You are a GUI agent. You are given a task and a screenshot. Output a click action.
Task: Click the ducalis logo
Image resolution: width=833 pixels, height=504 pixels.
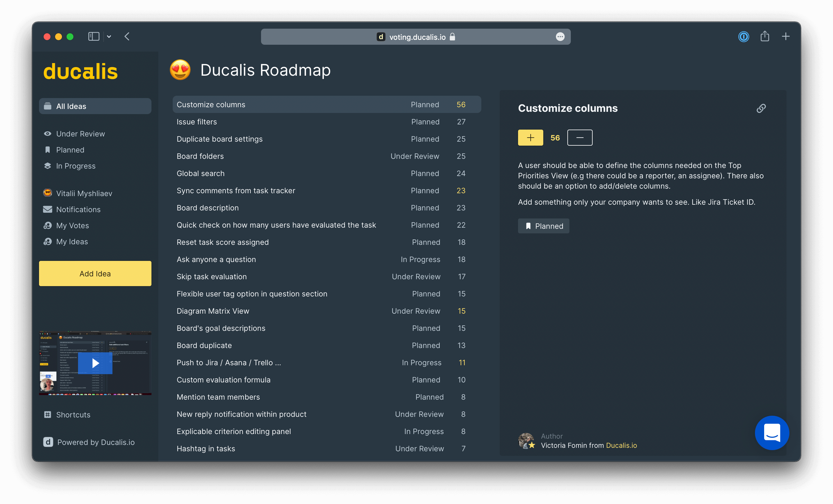[x=80, y=71]
